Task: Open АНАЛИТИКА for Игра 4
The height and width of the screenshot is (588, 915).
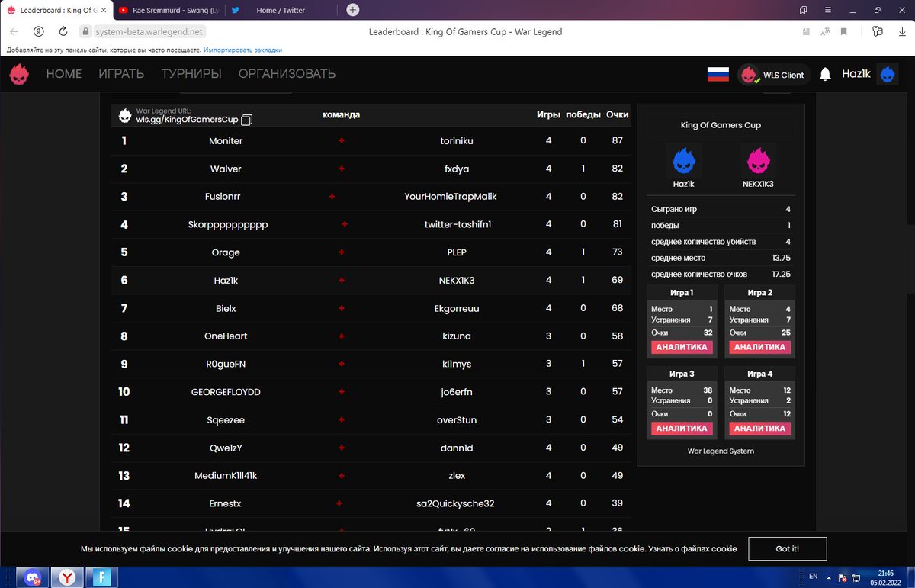Action: click(x=759, y=428)
